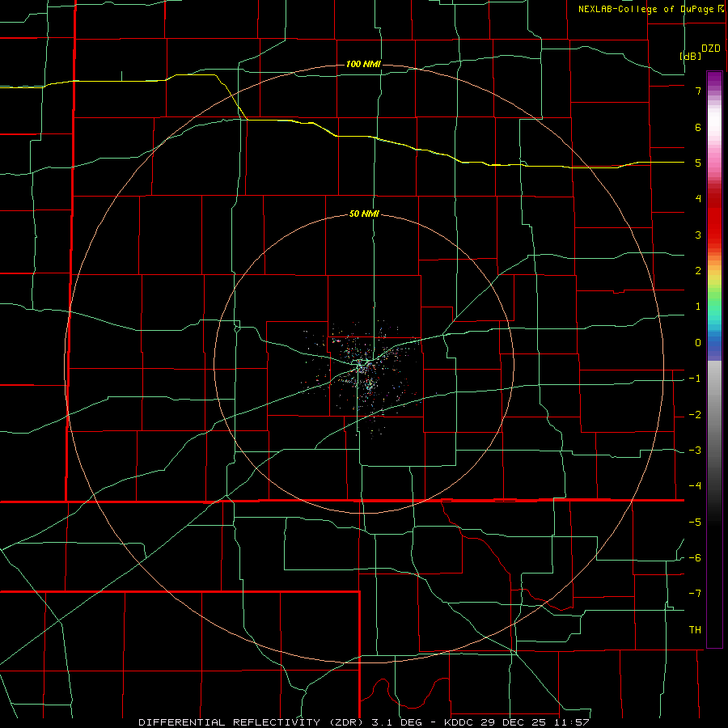Click the 0 value on the color scale
Screen dimensions: 728x728
point(698,343)
